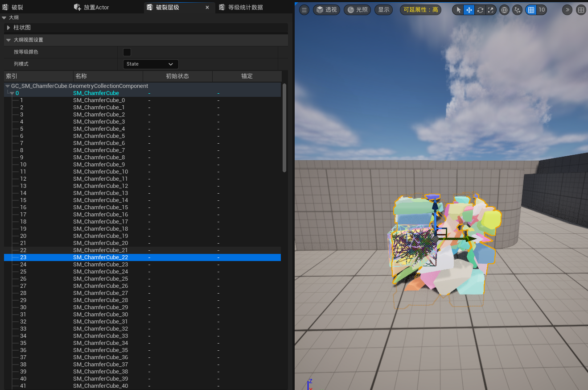This screenshot has width=588, height=390.
Task: Click the surface snapping icon
Action: 517,10
